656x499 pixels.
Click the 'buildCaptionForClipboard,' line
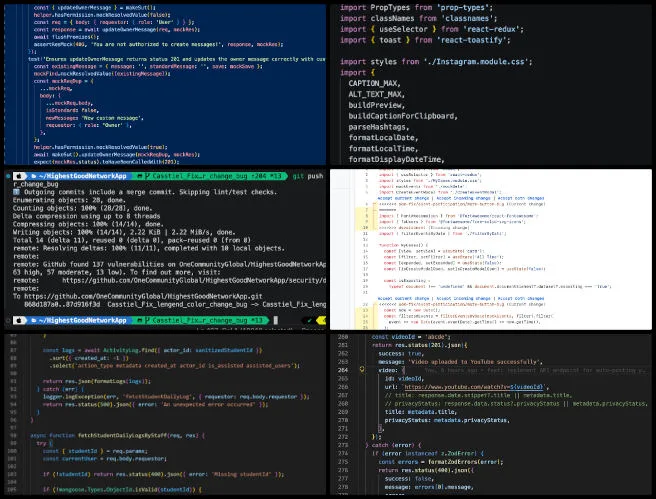point(403,116)
